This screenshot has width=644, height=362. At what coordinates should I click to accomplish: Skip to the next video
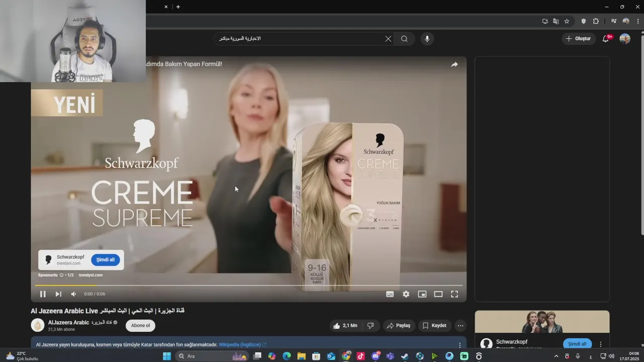point(58,294)
